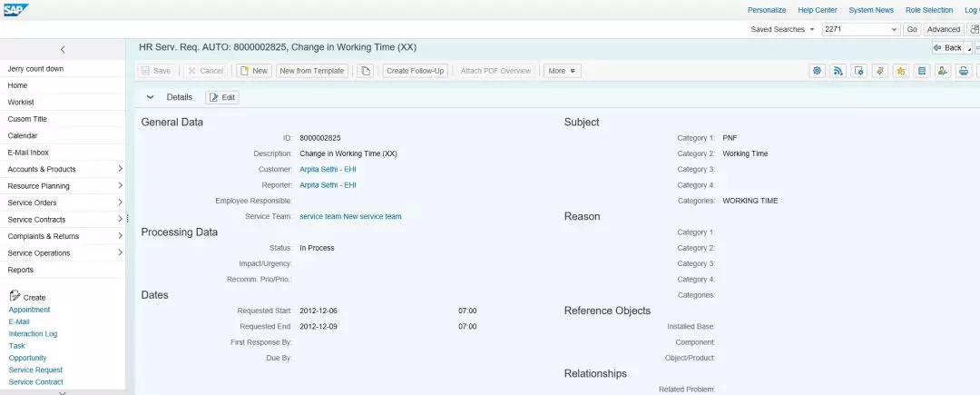Screen dimensions: 980x395
Task: Open Cusom Title menu item
Action: point(63,119)
